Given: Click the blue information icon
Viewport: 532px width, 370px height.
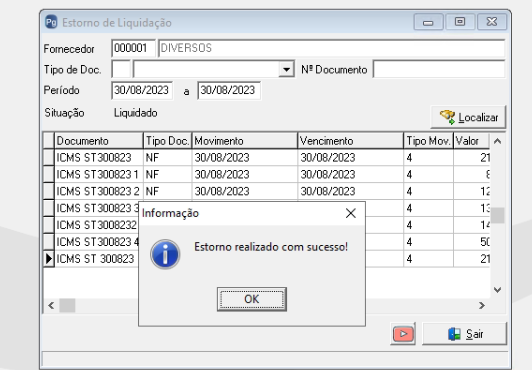Looking at the screenshot, I should click(165, 254).
